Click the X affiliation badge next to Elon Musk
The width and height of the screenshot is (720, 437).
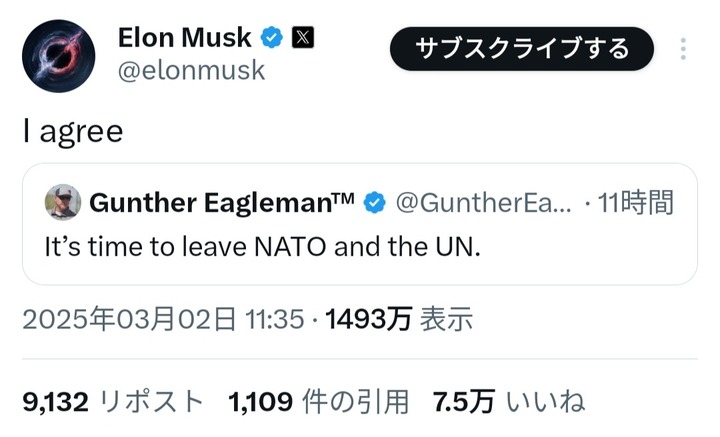(303, 39)
